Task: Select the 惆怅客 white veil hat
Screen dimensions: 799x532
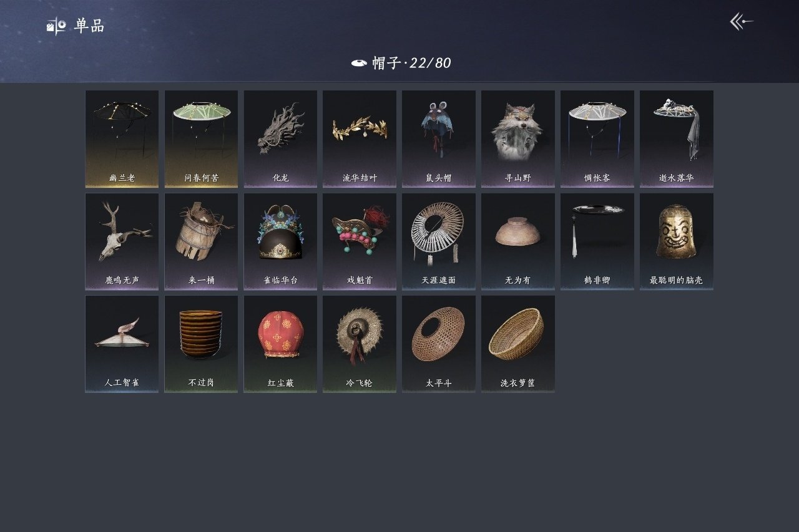Action: pyautogui.click(x=597, y=139)
